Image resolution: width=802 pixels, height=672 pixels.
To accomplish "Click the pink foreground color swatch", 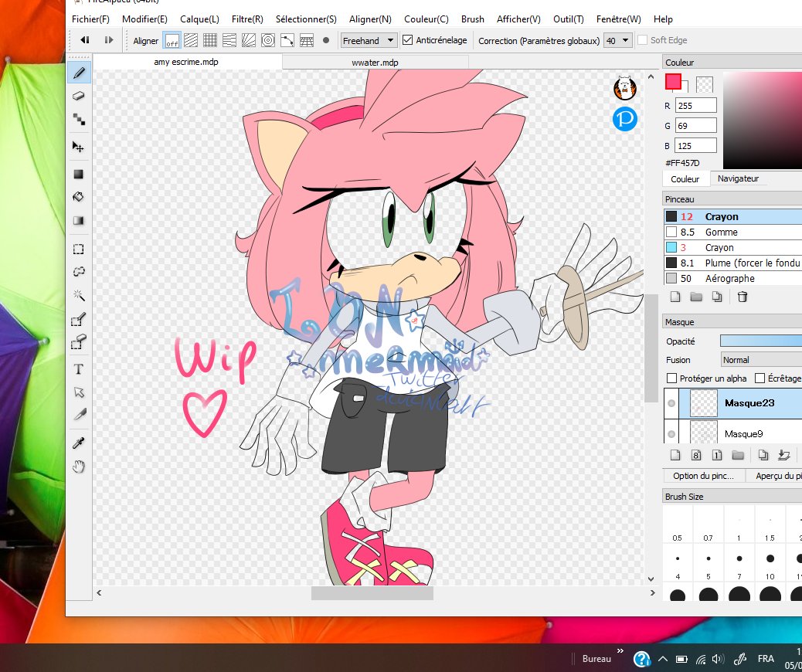I will coord(673,82).
